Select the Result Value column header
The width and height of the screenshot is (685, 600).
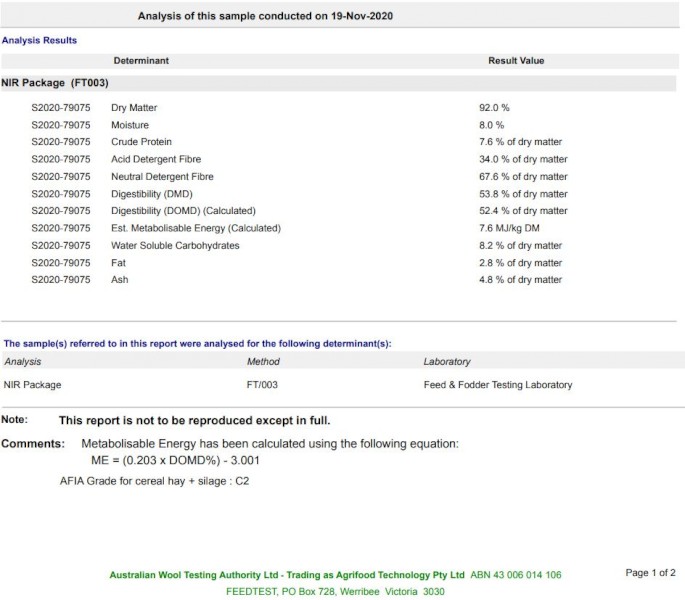(x=516, y=61)
